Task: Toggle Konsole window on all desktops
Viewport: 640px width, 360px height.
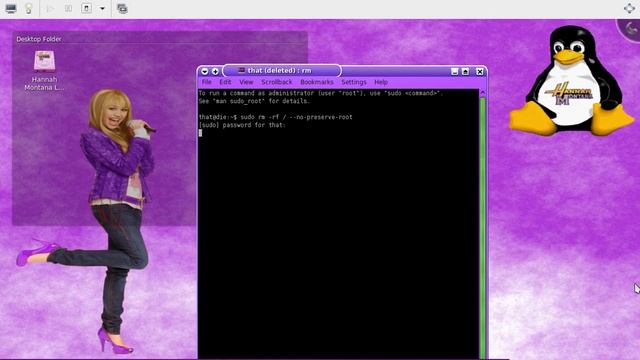Action: 215,71
